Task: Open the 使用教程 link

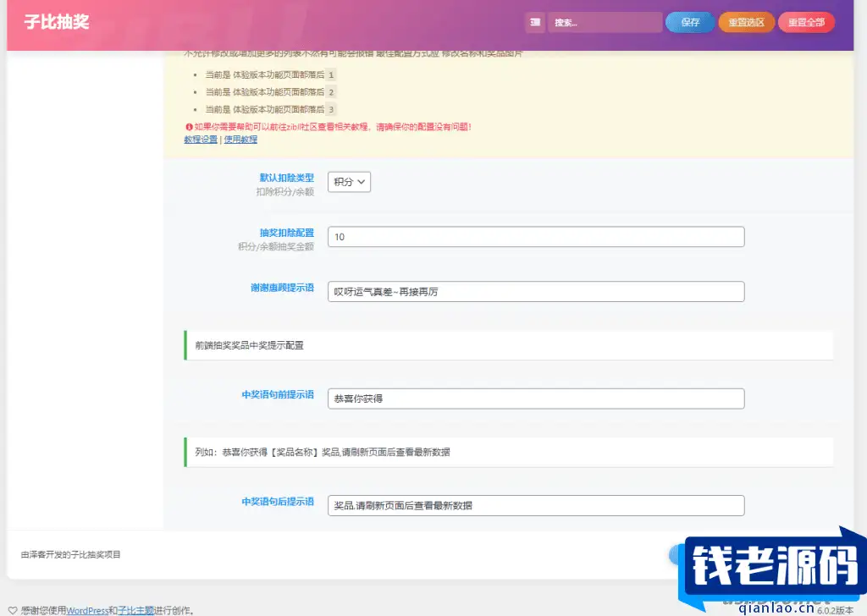Action: pyautogui.click(x=240, y=140)
